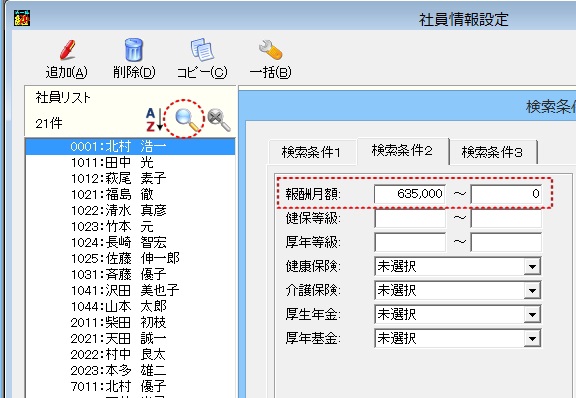576x398 pixels.
Task: Clear search with crossed magnifier icon
Action: pyautogui.click(x=219, y=120)
